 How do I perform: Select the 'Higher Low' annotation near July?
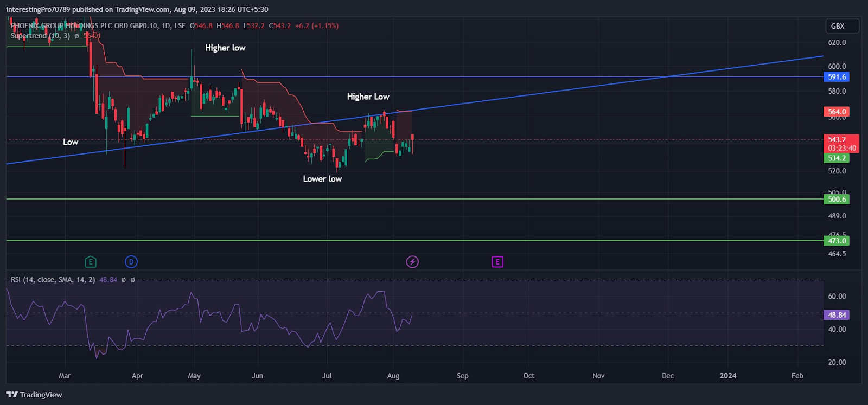[x=368, y=97]
